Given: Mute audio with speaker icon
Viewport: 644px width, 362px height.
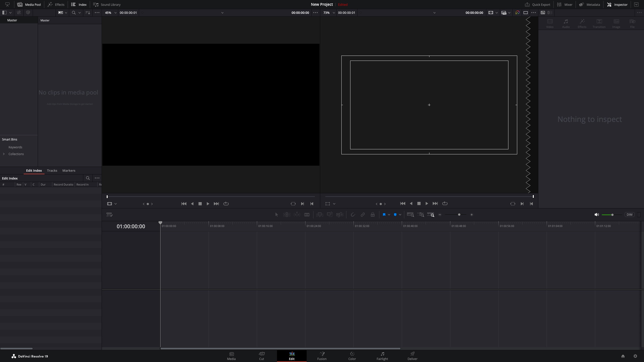Looking at the screenshot, I should (x=596, y=215).
